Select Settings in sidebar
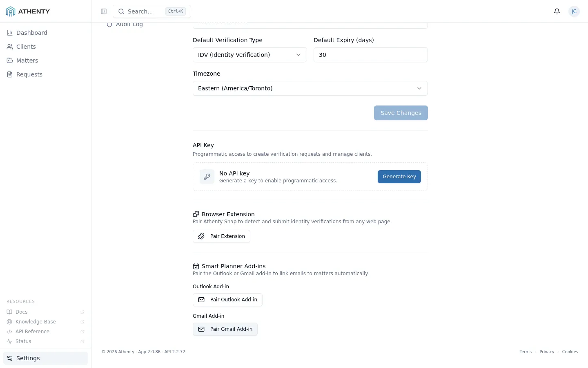 (x=45, y=358)
